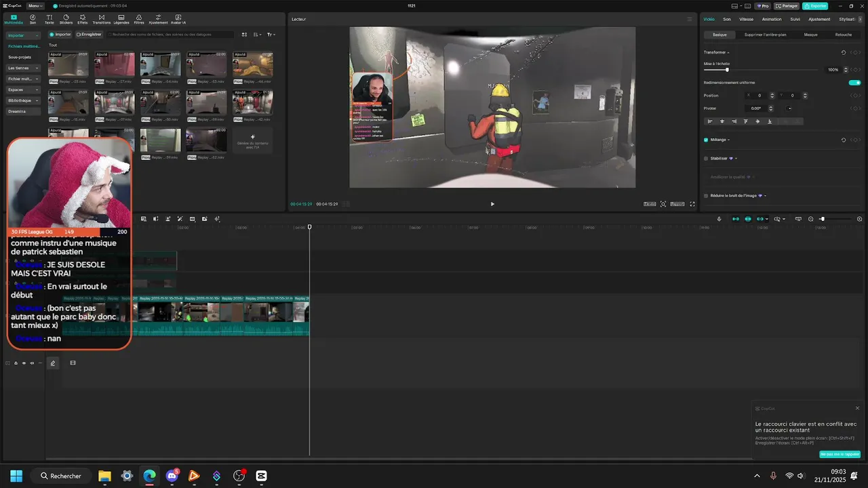The height and width of the screenshot is (488, 868).
Task: Toggle main track magnet in timeline toolbar
Action: point(736,219)
